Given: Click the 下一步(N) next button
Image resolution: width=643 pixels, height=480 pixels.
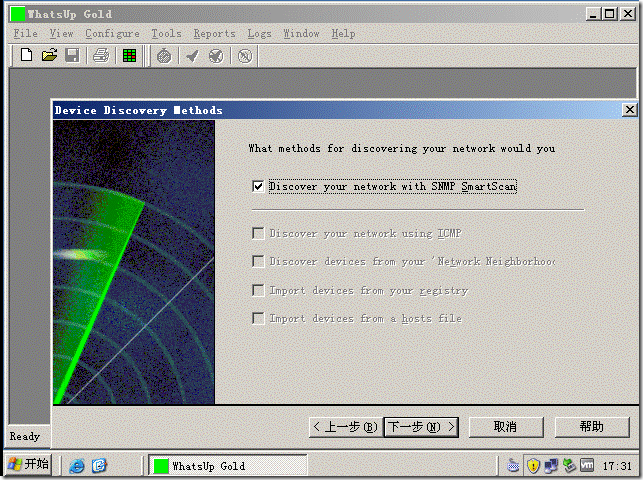Looking at the screenshot, I should (x=421, y=427).
